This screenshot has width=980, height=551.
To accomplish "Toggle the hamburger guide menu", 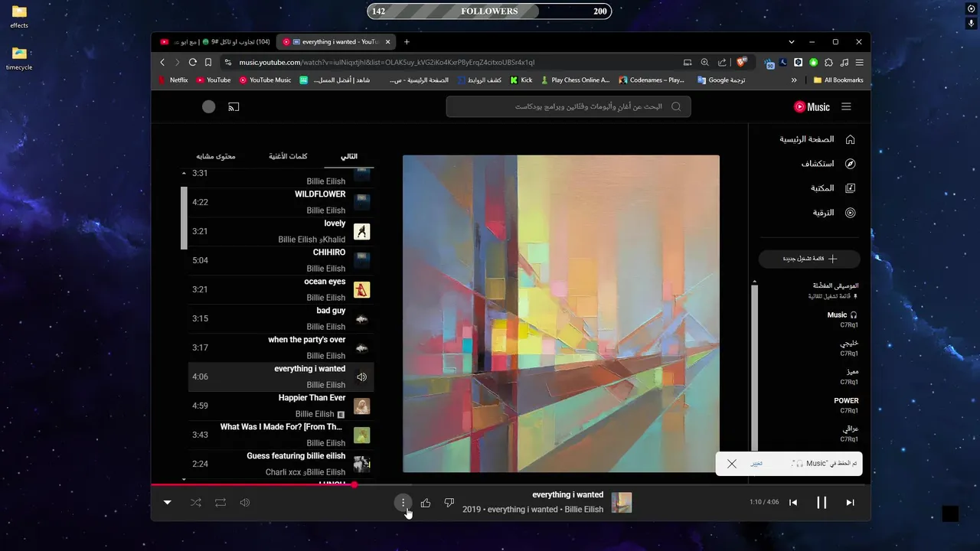I will 846,107.
